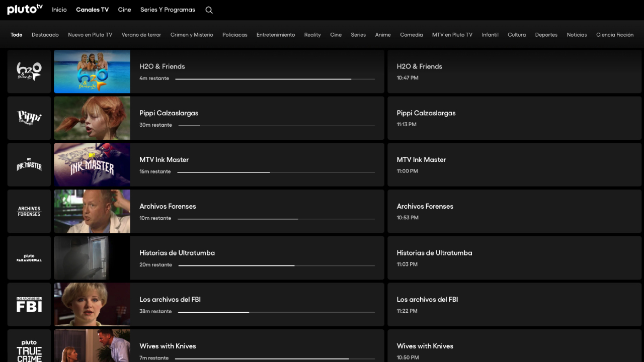Screen dimensions: 644x362
Task: Switch to the Destacado category
Action: coord(45,35)
